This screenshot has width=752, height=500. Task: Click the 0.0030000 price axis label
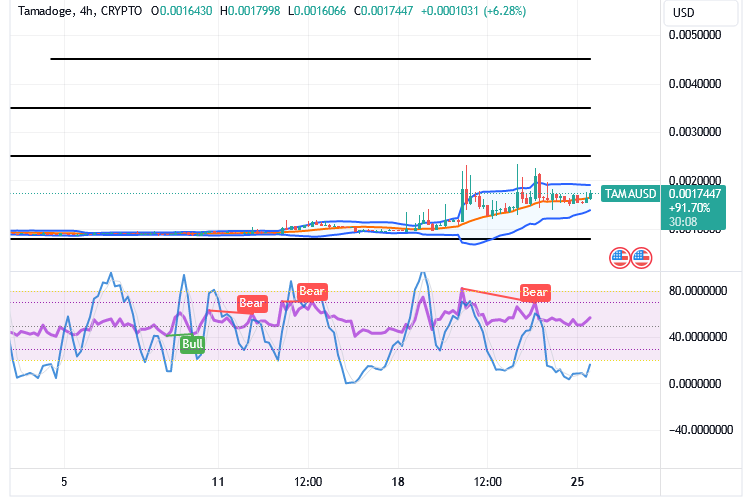695,132
